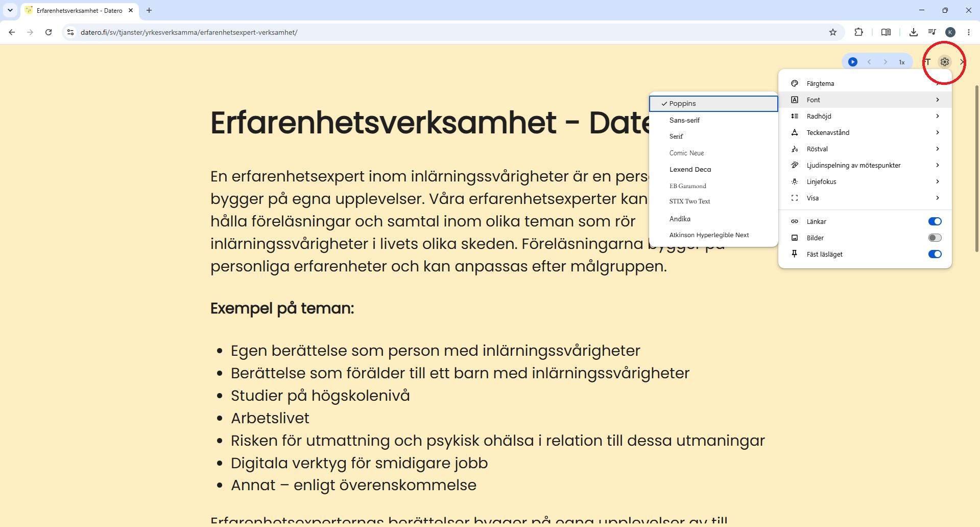Disable the Länkar toggle
Viewport: 980px width, 527px height.
pyautogui.click(x=935, y=221)
